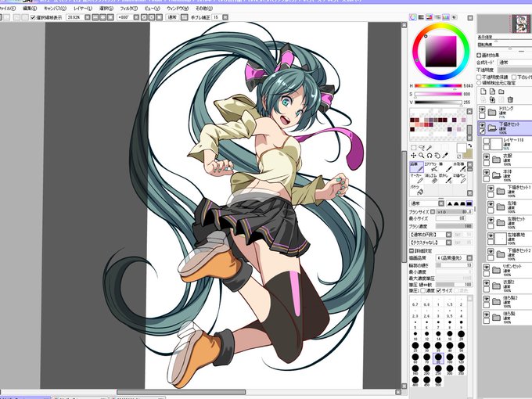Select the eyedropper tool

pos(445,156)
